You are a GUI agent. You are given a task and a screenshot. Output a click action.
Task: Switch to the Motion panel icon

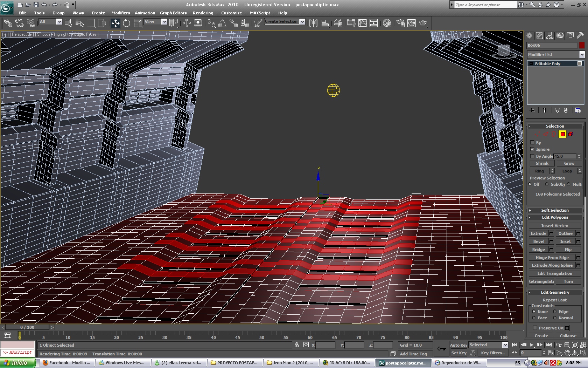[x=560, y=35]
